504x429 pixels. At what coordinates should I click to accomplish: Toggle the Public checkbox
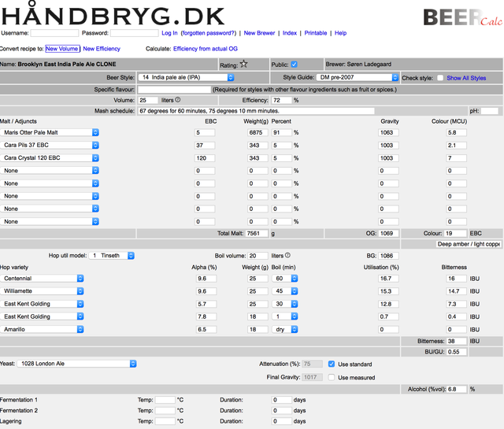click(x=294, y=65)
